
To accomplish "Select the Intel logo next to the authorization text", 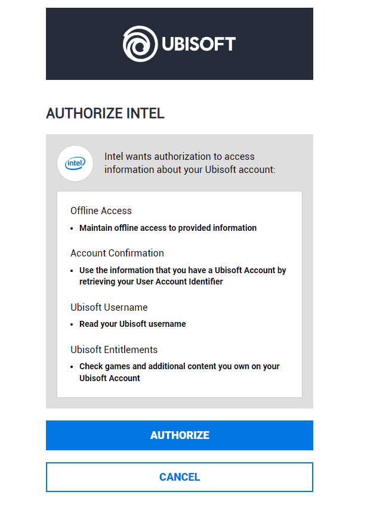I will [75, 163].
